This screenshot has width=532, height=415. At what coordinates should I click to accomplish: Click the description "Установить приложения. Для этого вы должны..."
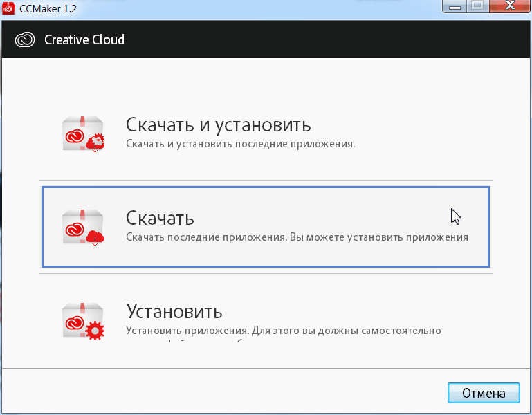[x=284, y=331]
